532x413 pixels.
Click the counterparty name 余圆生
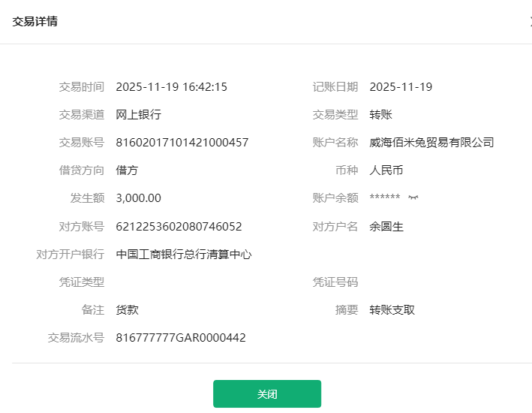coord(386,227)
